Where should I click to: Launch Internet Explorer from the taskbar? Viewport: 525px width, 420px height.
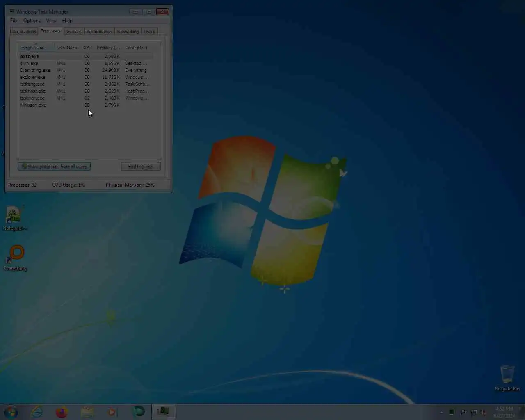click(x=37, y=412)
